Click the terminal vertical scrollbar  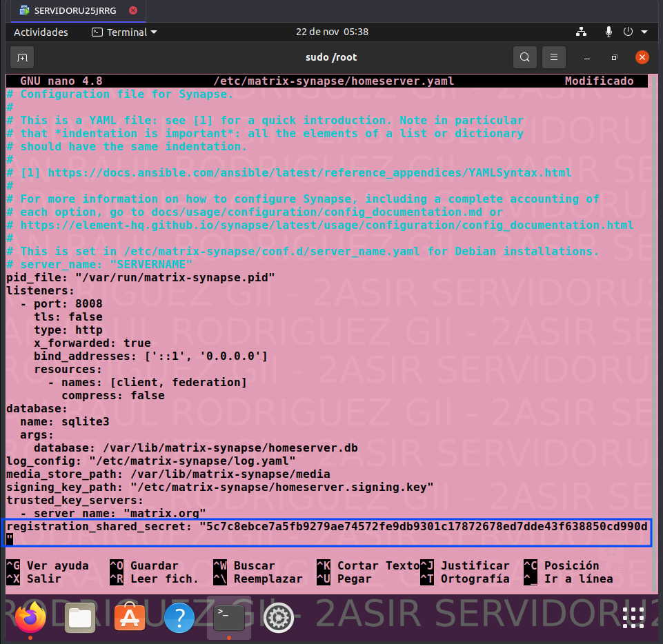655,334
